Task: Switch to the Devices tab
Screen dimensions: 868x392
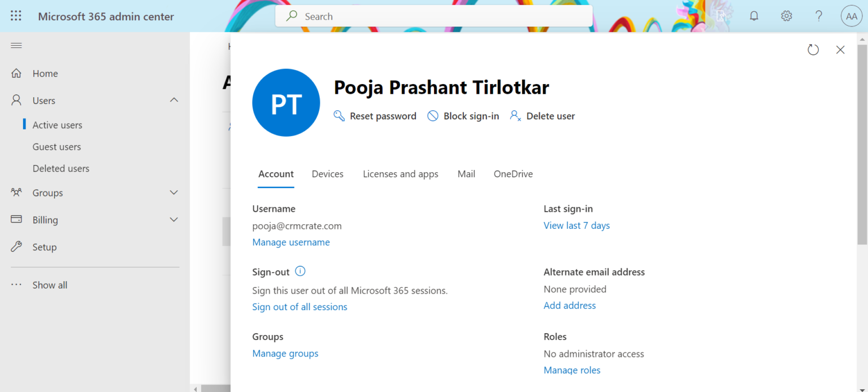Action: point(327,174)
